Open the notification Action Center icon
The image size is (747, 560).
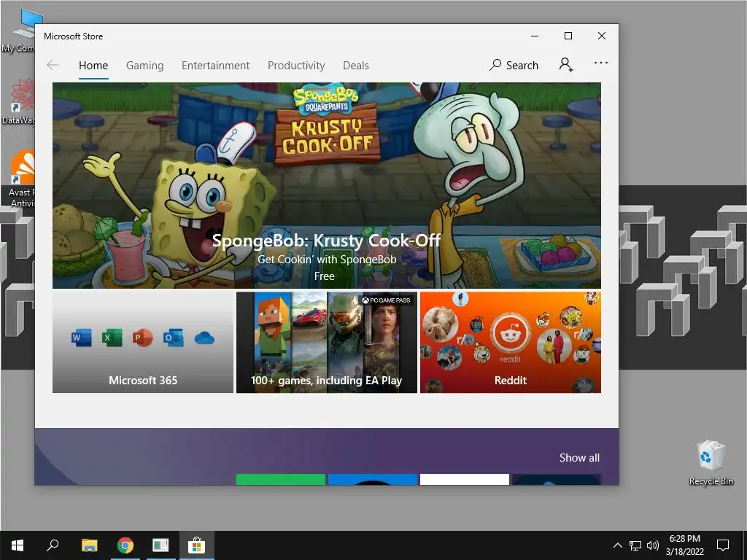723,545
